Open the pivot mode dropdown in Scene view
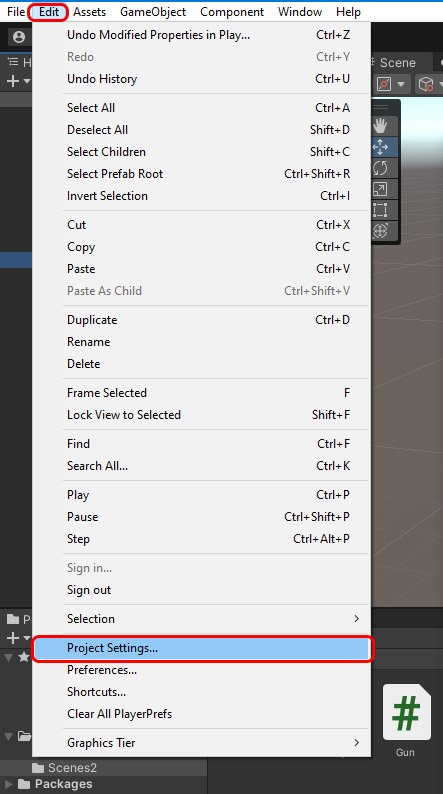Viewport: 443px width, 794px height. coord(391,84)
